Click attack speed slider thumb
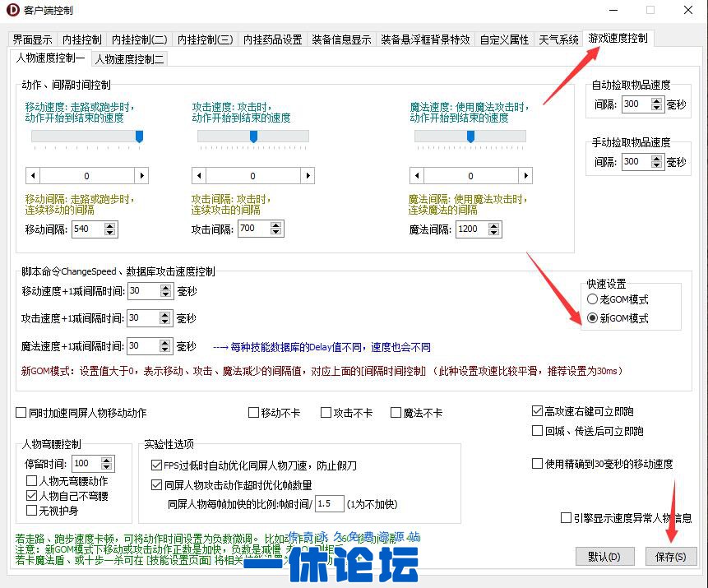Image resolution: width=708 pixels, height=588 pixels. [254, 136]
